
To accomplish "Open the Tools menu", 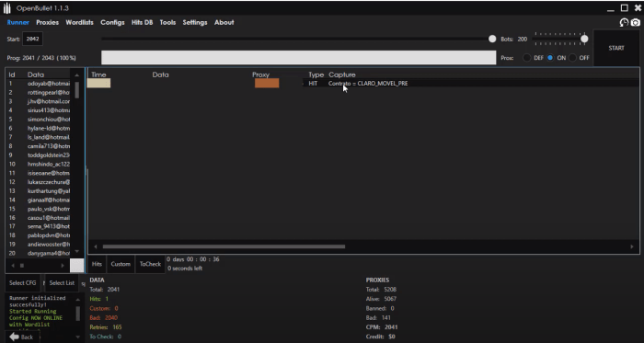I will (x=167, y=23).
